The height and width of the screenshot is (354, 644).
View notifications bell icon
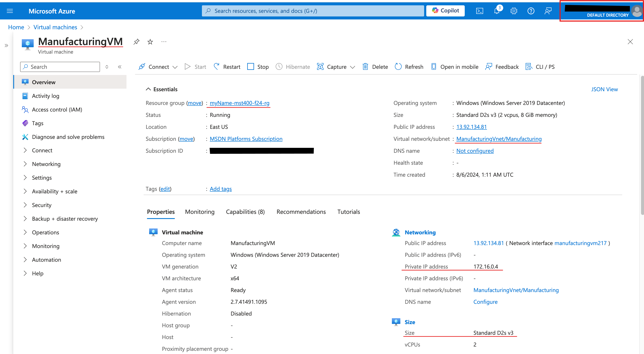coord(497,11)
